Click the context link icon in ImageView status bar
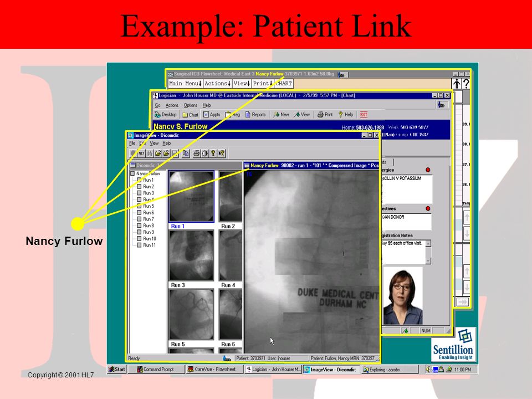The width and height of the screenshot is (532, 399). click(227, 359)
